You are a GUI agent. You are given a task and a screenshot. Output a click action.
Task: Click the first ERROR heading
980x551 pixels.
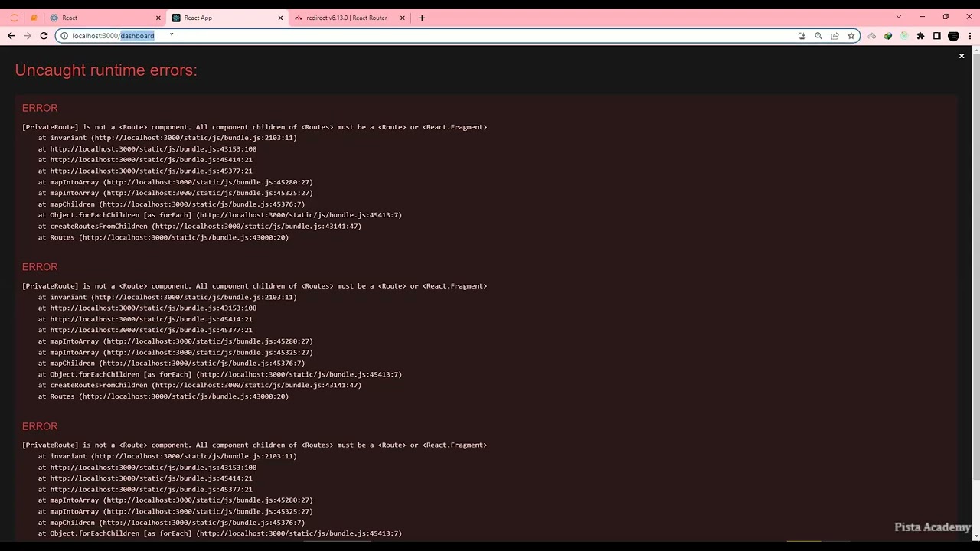click(x=40, y=108)
